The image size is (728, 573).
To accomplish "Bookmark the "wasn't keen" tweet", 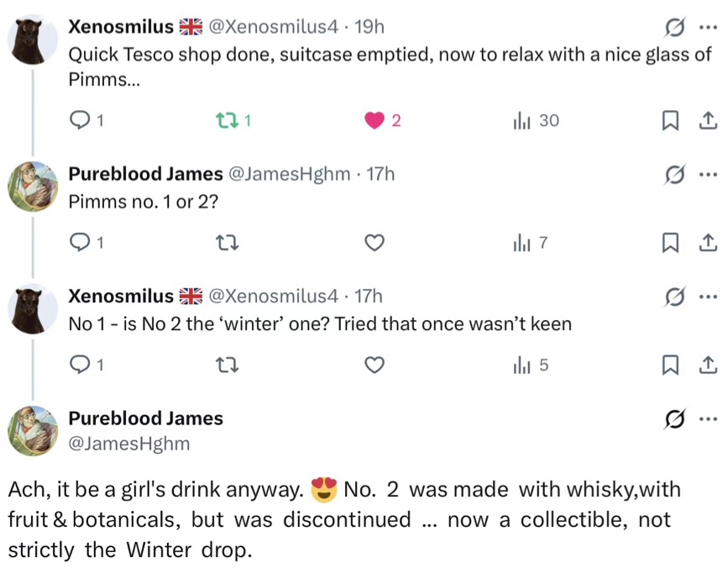I will 671,365.
